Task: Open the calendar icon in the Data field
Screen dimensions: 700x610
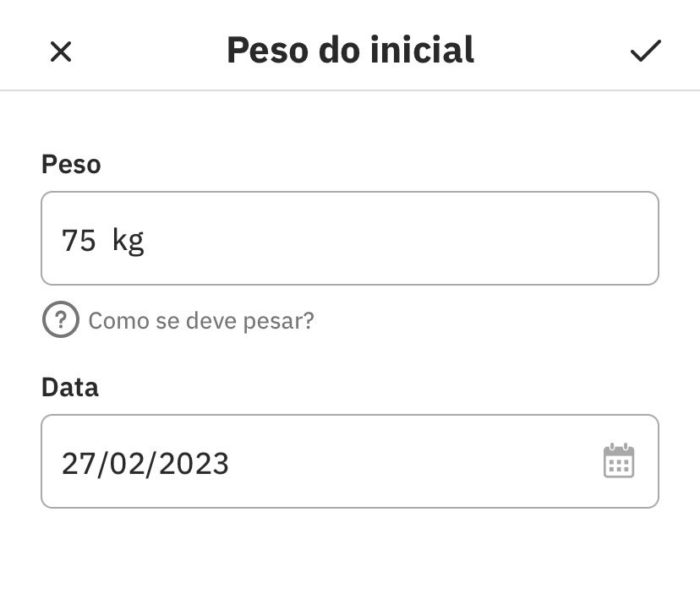Action: coord(619,460)
